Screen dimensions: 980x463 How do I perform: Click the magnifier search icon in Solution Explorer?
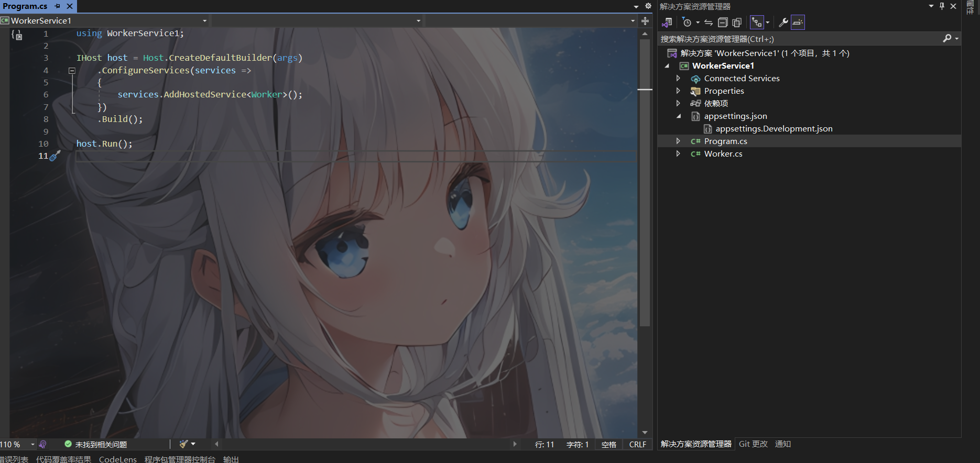click(x=947, y=38)
